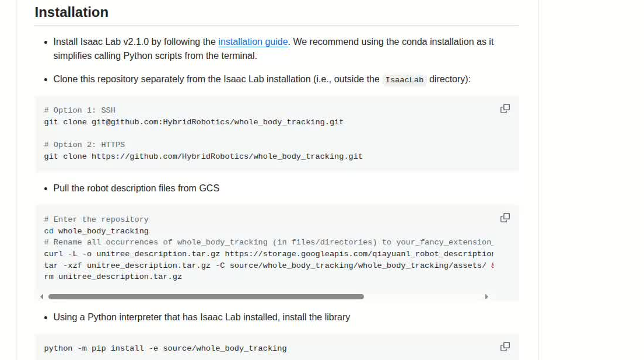The height and width of the screenshot is (360, 644).
Task: Click the IsaacLab inline code label
Action: click(404, 80)
